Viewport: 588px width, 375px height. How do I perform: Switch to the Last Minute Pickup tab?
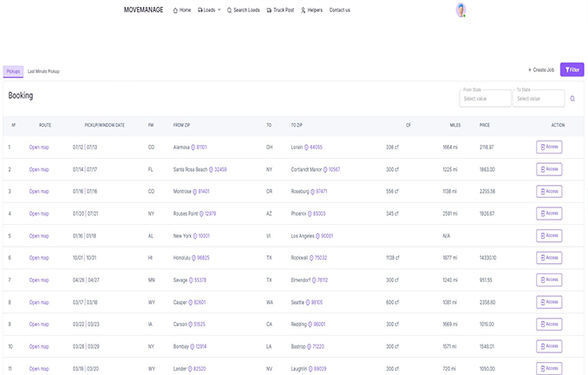point(43,71)
